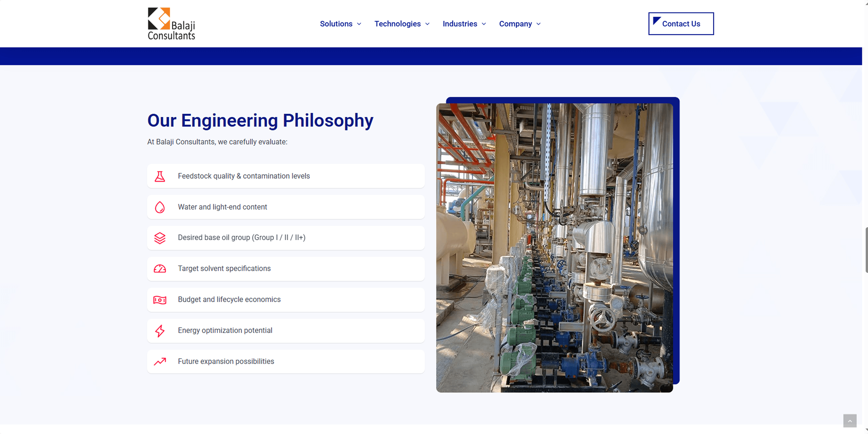Screen dimensions: 868x434
Task: Click 'Future expansion possibilities' text
Action: click(x=226, y=361)
